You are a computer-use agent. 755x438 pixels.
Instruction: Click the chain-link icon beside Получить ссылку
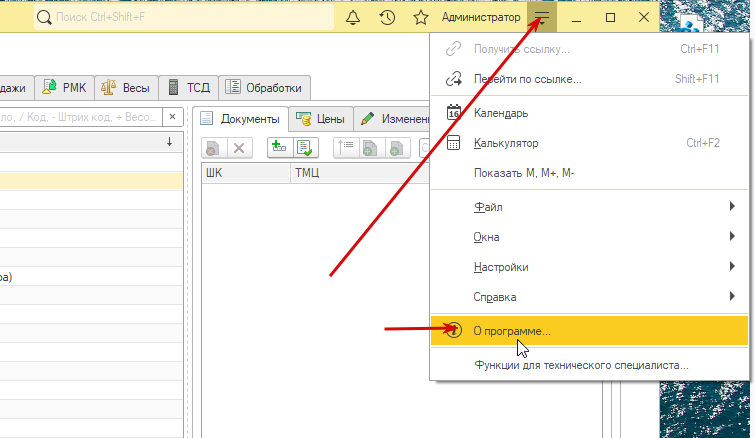coord(454,49)
